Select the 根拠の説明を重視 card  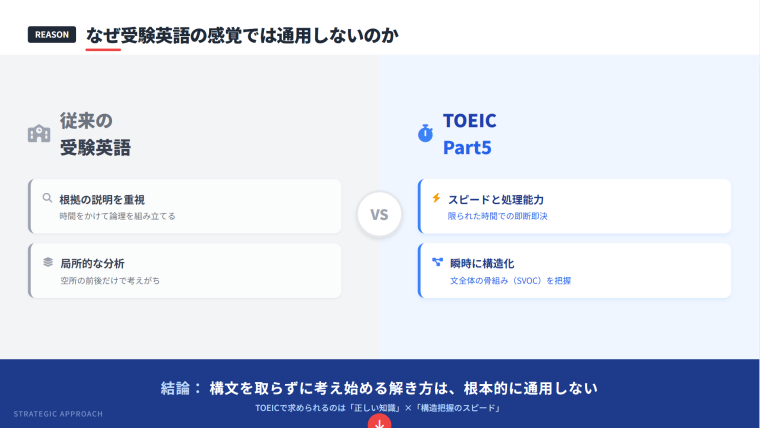[x=186, y=206]
